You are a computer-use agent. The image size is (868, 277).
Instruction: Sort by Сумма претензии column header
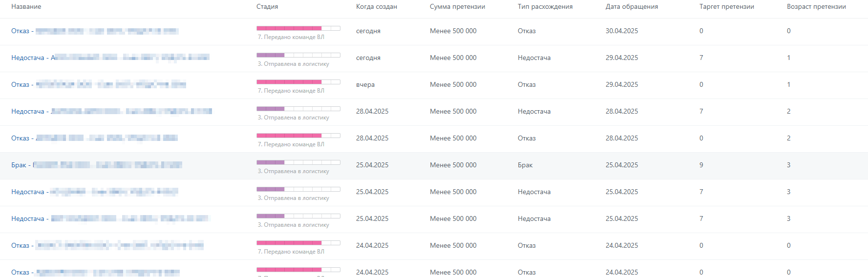pos(458,7)
